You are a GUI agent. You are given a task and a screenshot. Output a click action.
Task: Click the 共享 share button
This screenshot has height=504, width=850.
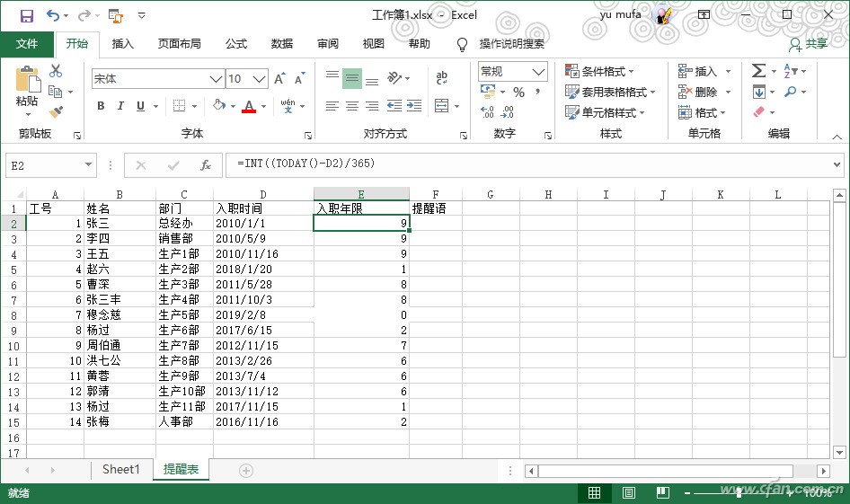pos(808,44)
